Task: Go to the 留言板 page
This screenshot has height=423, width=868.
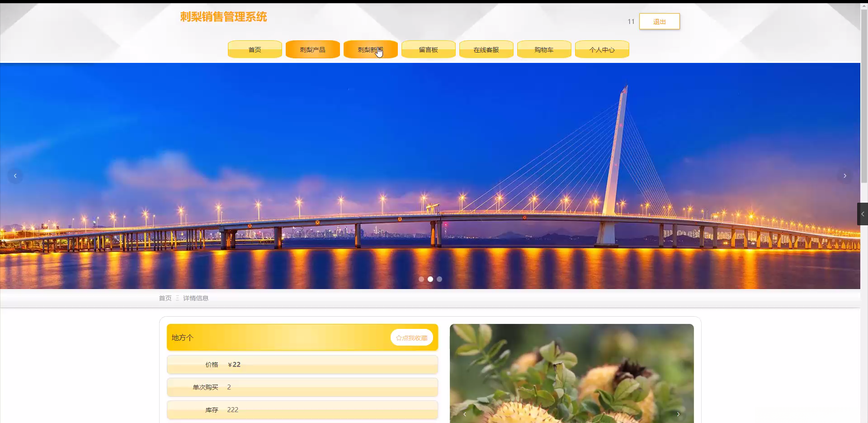Action: coord(429,49)
